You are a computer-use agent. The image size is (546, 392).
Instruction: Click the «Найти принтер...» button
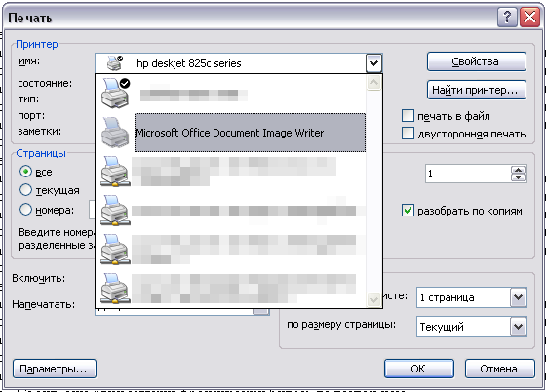pos(477,90)
